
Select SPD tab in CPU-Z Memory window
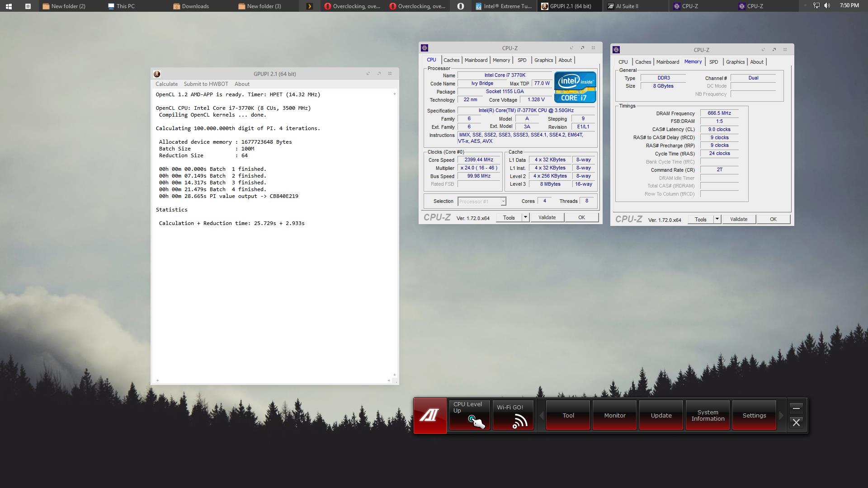click(x=714, y=62)
